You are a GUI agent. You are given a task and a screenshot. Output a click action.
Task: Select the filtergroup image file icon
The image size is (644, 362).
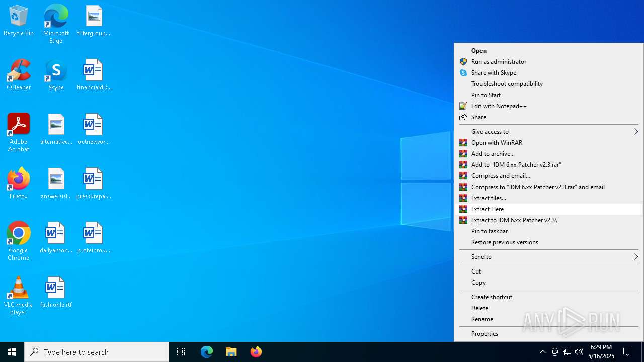click(x=94, y=21)
